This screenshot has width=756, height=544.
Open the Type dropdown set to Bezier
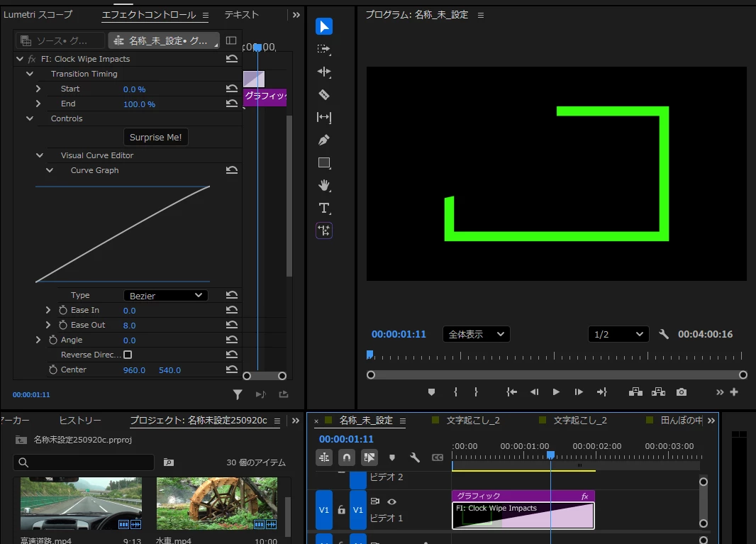[x=165, y=296]
